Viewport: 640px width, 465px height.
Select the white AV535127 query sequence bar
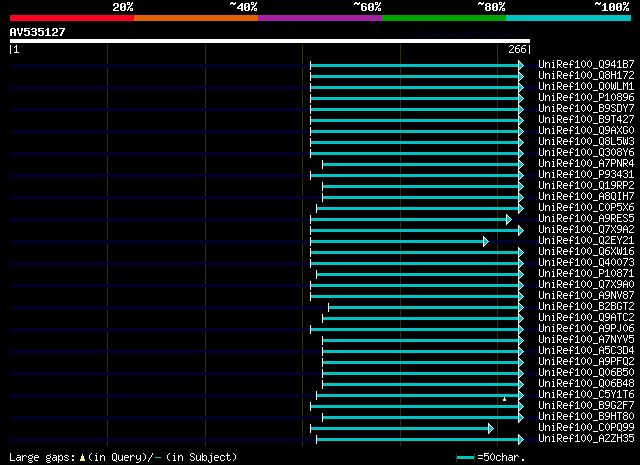pos(270,41)
